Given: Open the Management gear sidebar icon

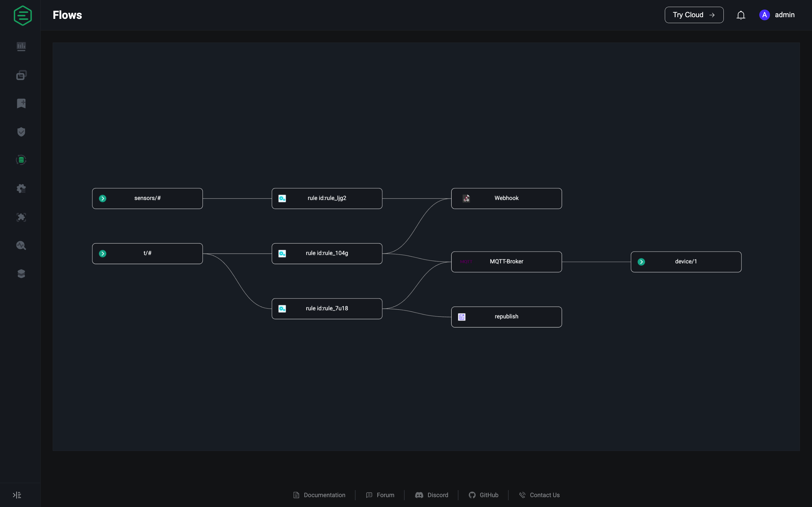Looking at the screenshot, I should point(21,188).
